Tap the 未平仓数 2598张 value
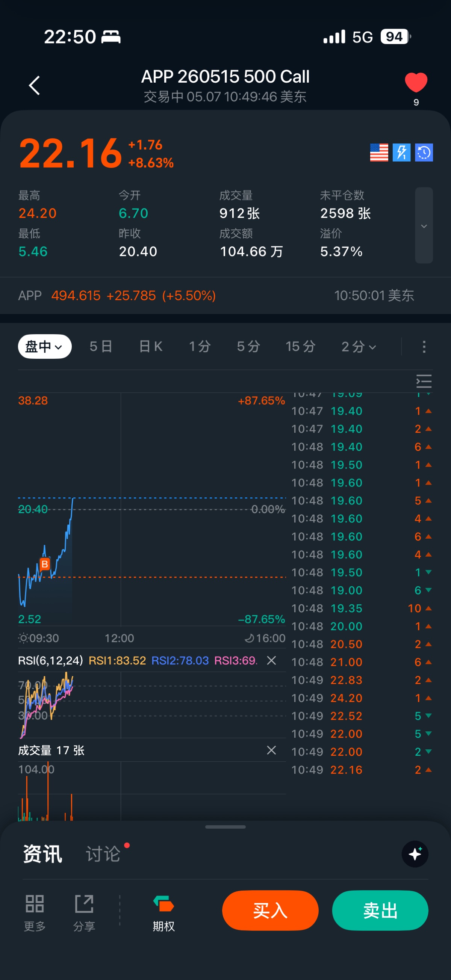 pos(345,213)
